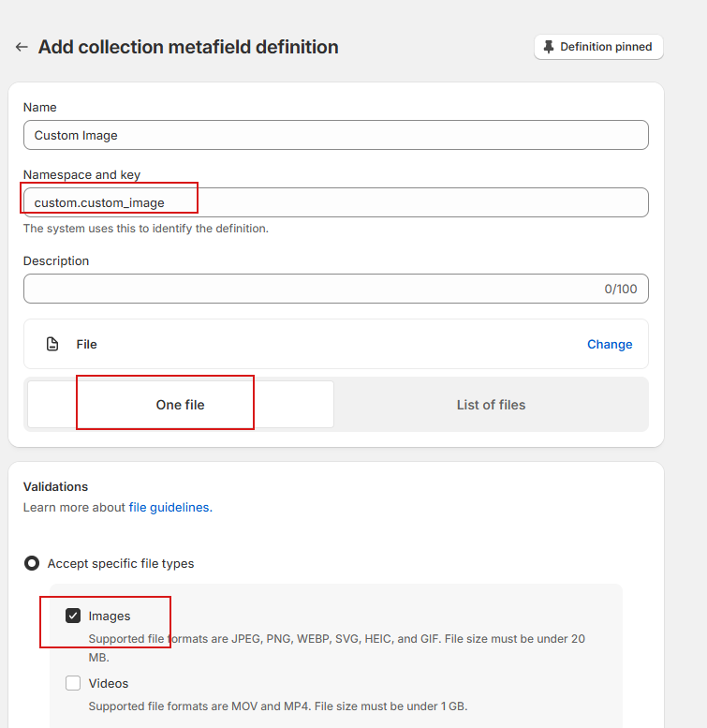Select Accept specific file types radio button
The image size is (707, 728).
click(x=32, y=563)
